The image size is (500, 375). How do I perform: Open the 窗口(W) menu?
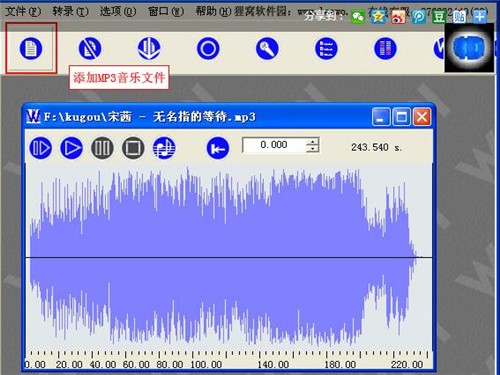166,11
